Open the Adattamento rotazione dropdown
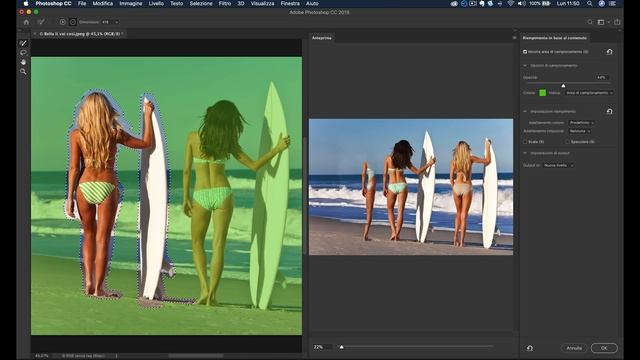The width and height of the screenshot is (640, 360). click(x=580, y=131)
